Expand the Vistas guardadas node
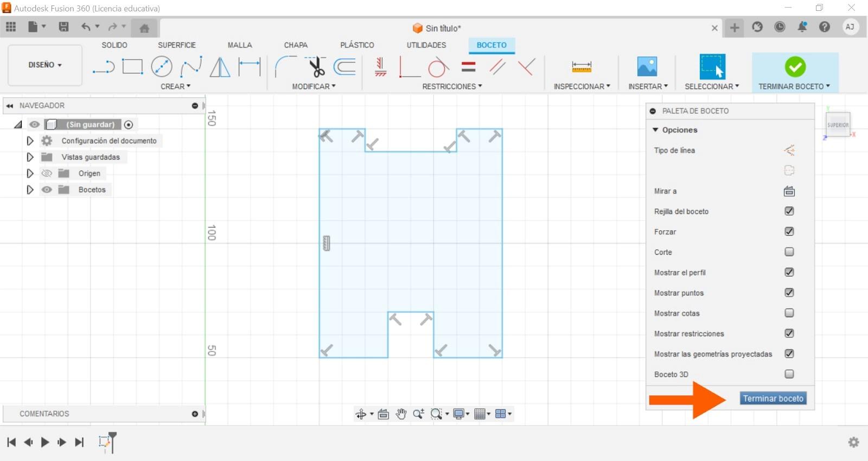 click(x=30, y=157)
